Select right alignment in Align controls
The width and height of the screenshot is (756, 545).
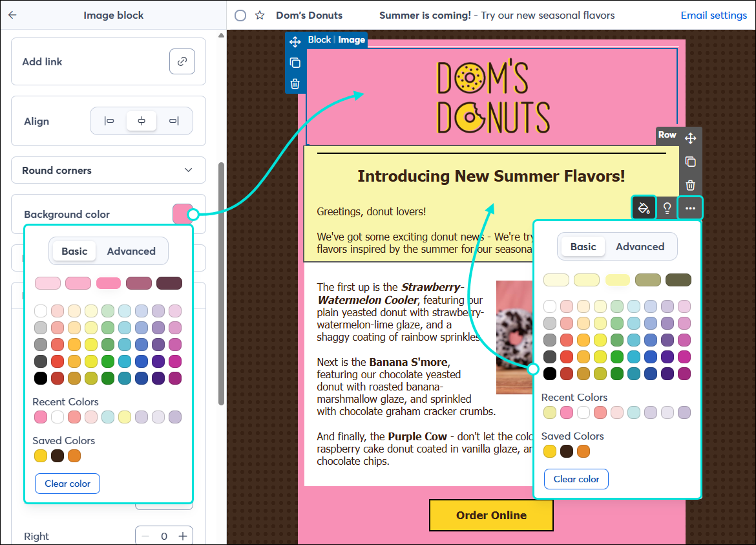174,121
